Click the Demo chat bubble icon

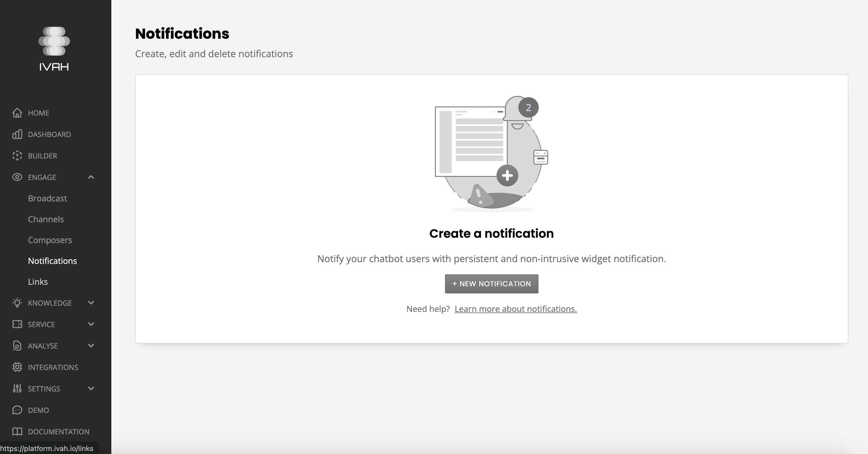click(x=17, y=410)
